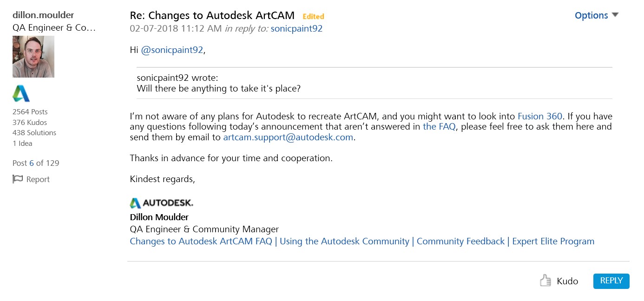Open the Expert Elite Program link
Image resolution: width=644 pixels, height=301 pixels.
(553, 242)
